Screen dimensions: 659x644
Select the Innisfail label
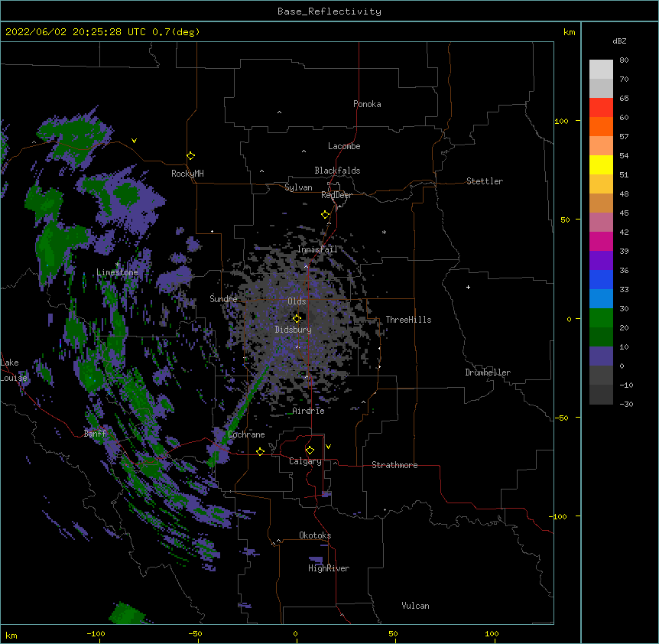coord(317,249)
